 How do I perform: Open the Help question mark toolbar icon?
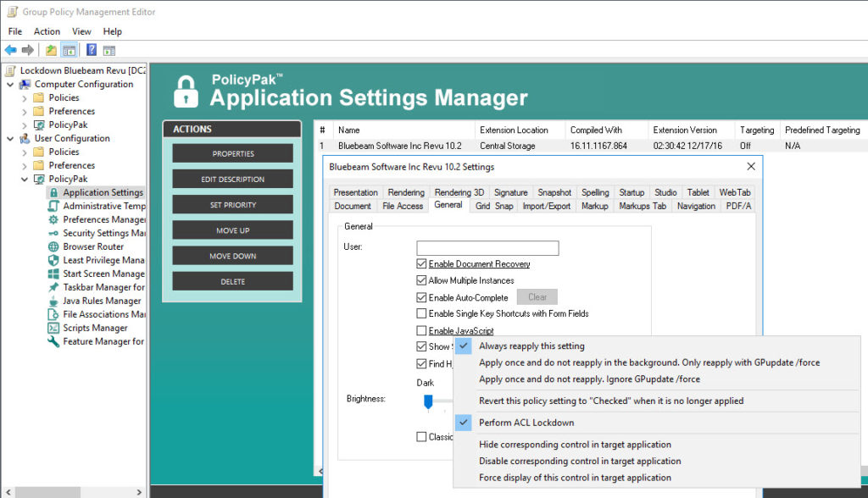pyautogui.click(x=92, y=50)
